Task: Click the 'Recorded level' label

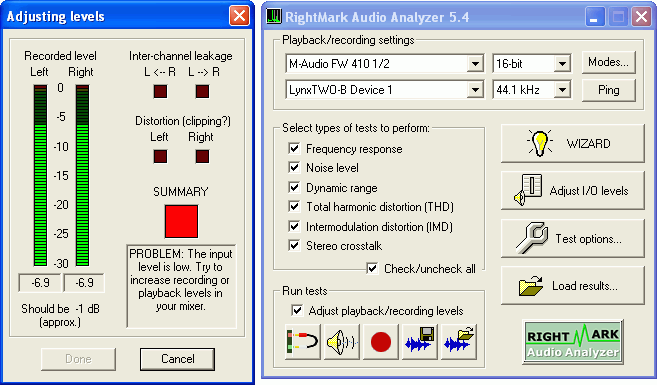Action: point(60,56)
